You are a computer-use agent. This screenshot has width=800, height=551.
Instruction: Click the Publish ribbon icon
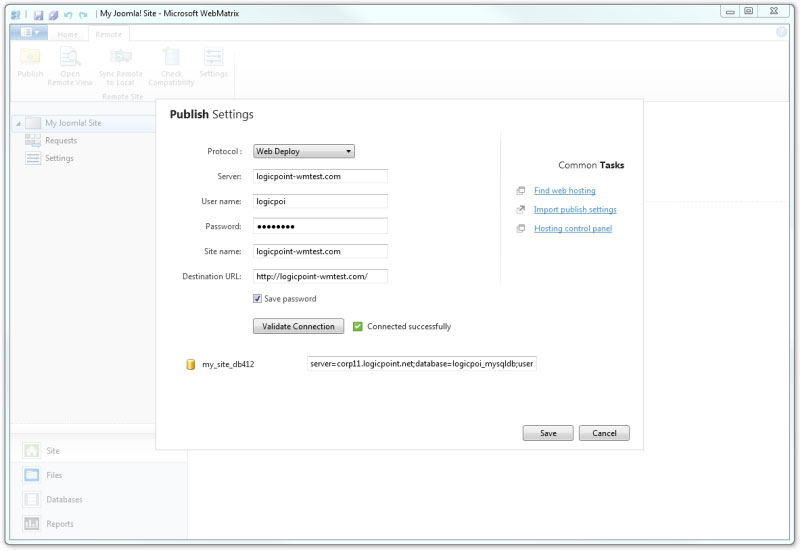(x=30, y=57)
